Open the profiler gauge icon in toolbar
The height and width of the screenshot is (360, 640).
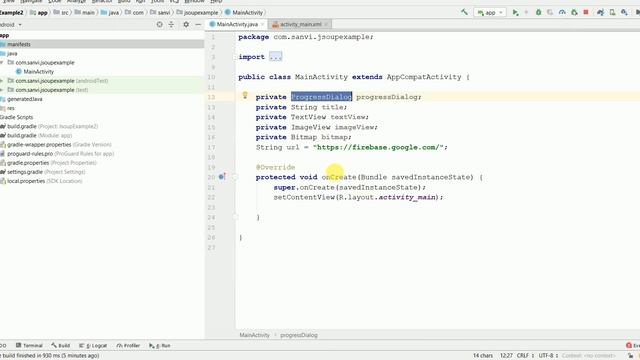[562, 13]
